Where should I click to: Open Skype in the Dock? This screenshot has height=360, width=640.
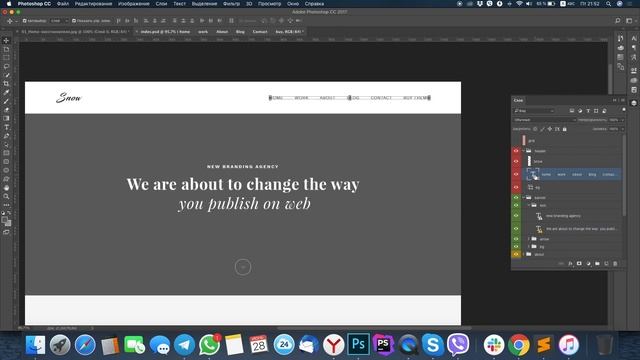tap(433, 344)
